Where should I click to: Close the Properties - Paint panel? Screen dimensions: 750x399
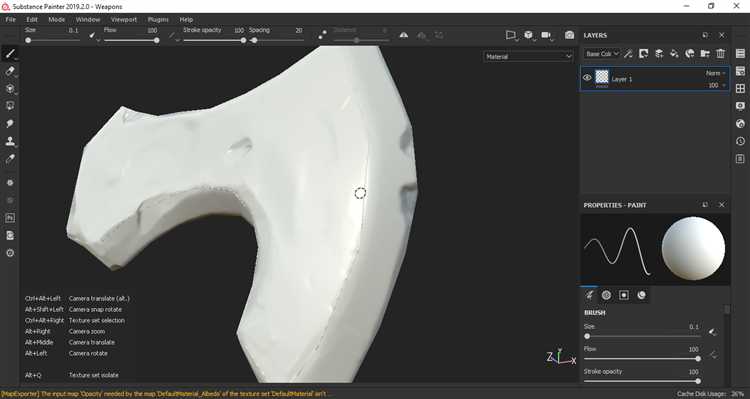(x=722, y=205)
